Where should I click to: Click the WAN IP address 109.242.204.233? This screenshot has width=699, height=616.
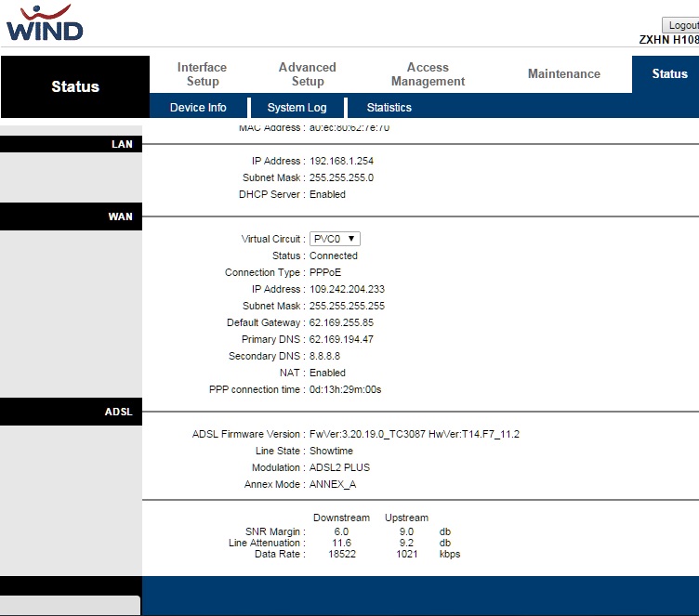click(x=347, y=289)
